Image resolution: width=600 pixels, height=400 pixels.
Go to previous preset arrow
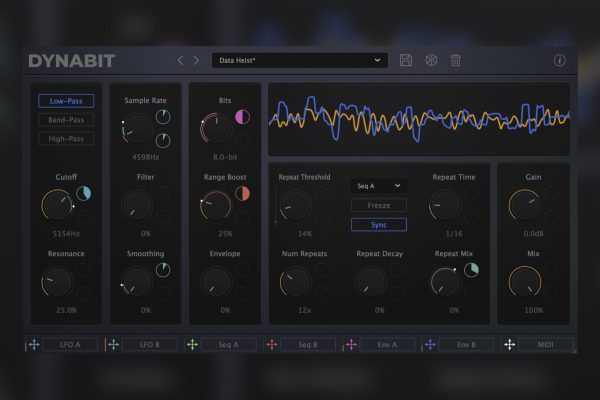click(x=180, y=60)
